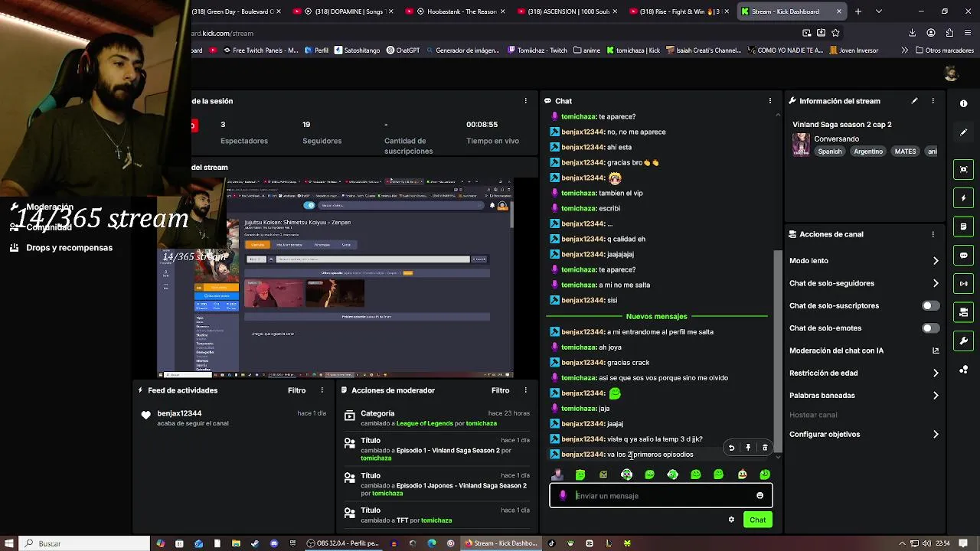Image resolution: width=980 pixels, height=551 pixels.
Task: Pick the white-and-green headphones emote
Action: 626,475
